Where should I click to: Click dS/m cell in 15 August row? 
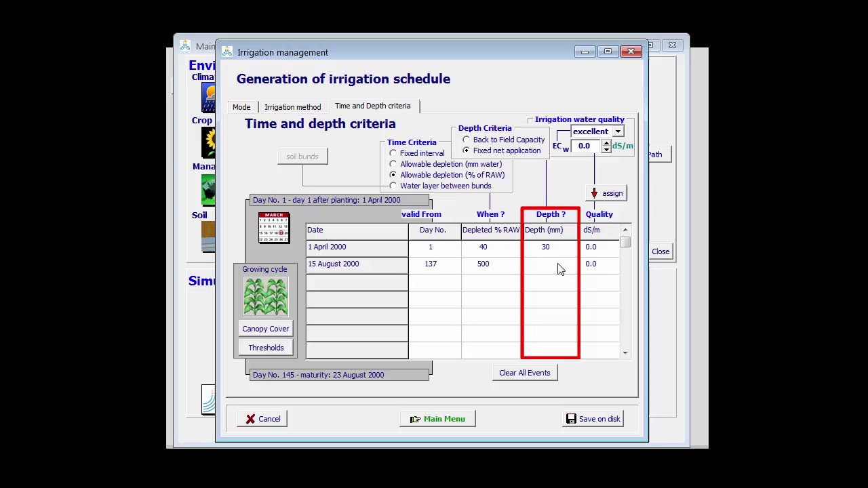599,264
